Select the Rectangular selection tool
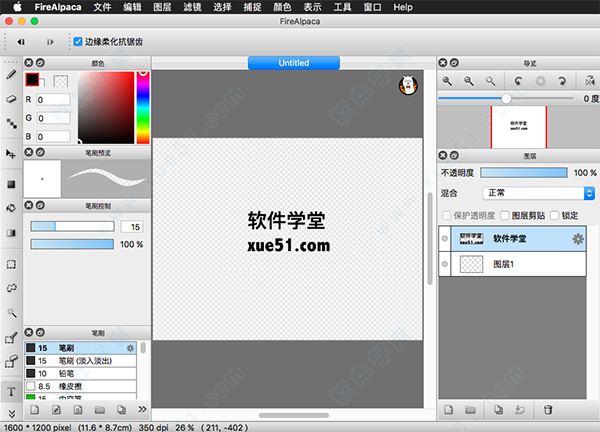This screenshot has height=432, width=600. 11,264
